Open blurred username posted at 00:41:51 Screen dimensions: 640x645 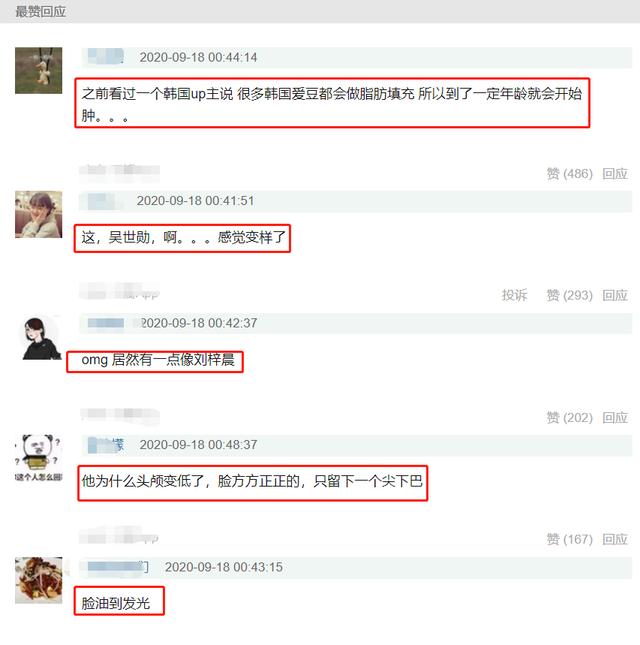pyautogui.click(x=103, y=201)
